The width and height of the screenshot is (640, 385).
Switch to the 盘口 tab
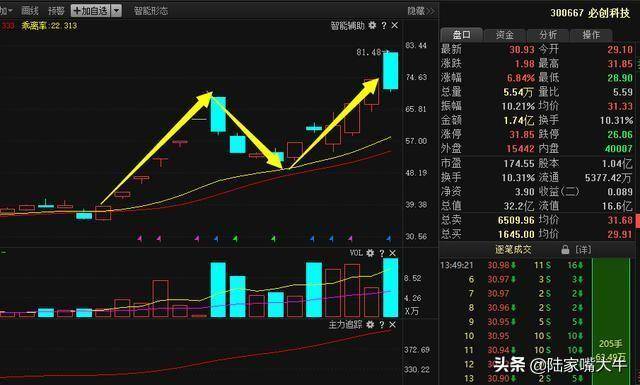tap(462, 35)
